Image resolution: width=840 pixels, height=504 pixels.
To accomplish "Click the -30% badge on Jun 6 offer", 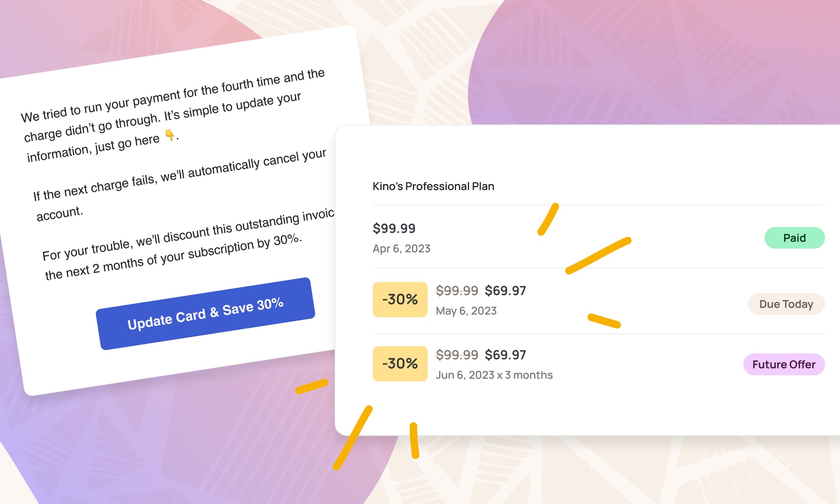I will coord(400,364).
